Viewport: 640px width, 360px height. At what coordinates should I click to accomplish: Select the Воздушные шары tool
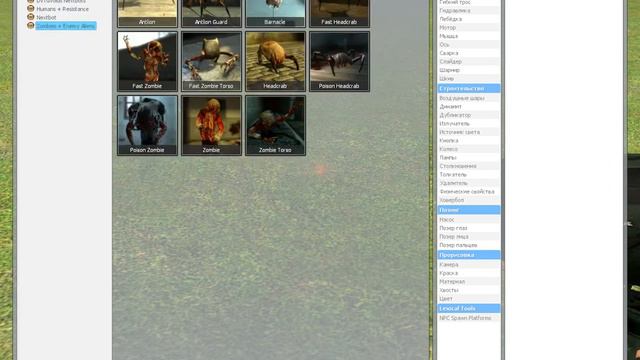click(469, 98)
